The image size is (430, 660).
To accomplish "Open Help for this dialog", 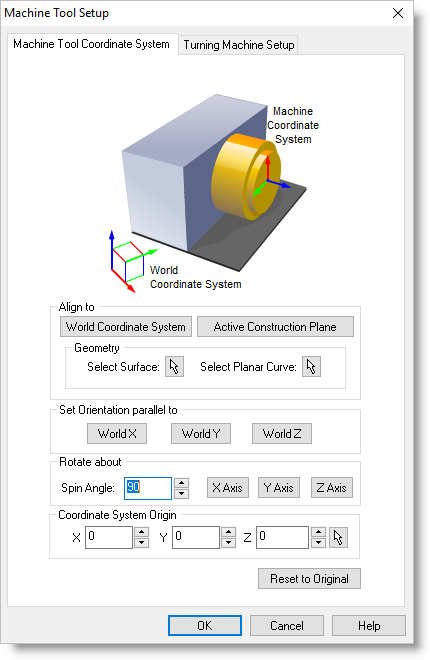I will (x=369, y=625).
